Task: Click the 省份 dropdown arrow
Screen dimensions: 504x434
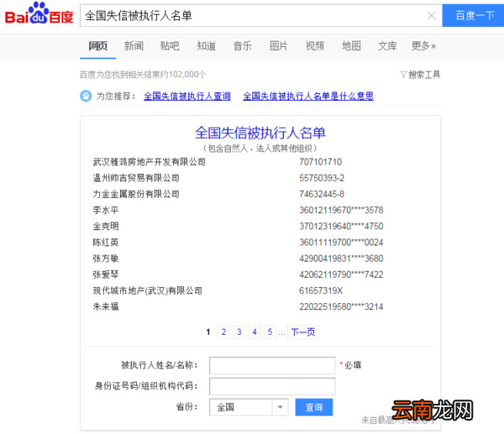Action: pos(281,407)
